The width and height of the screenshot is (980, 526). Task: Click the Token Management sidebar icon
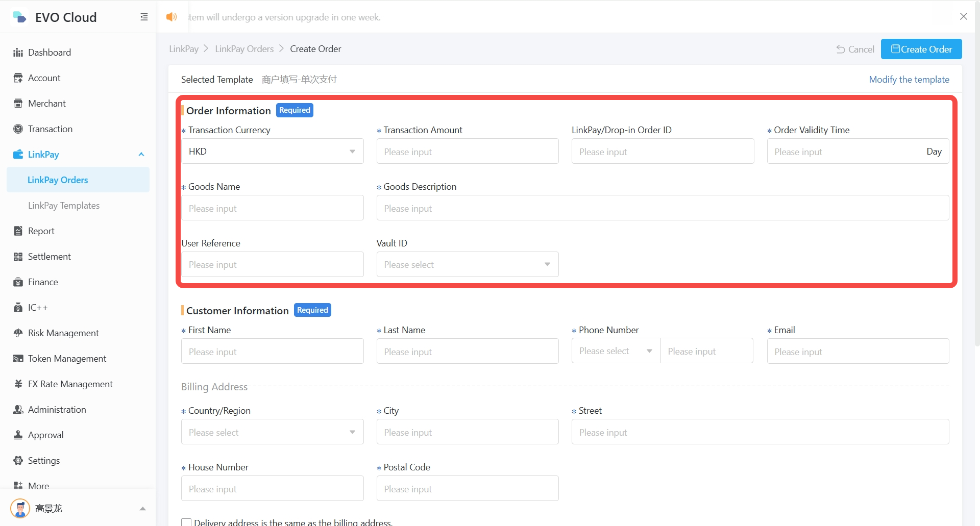pyautogui.click(x=18, y=359)
